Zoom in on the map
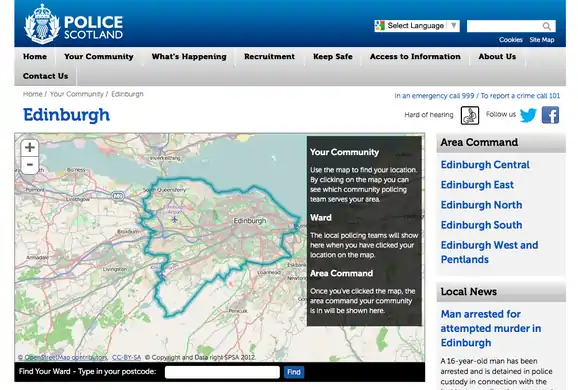Viewport: 578px width, 390px height. point(30,147)
